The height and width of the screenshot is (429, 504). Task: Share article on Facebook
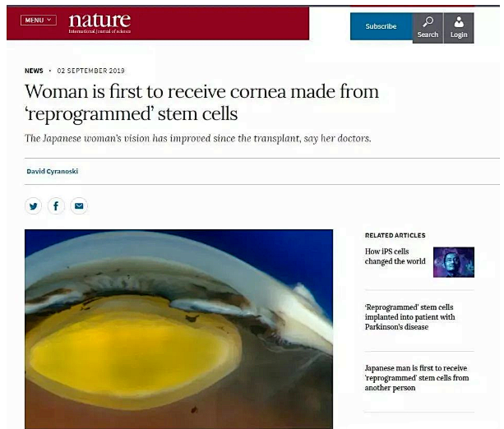coord(56,206)
